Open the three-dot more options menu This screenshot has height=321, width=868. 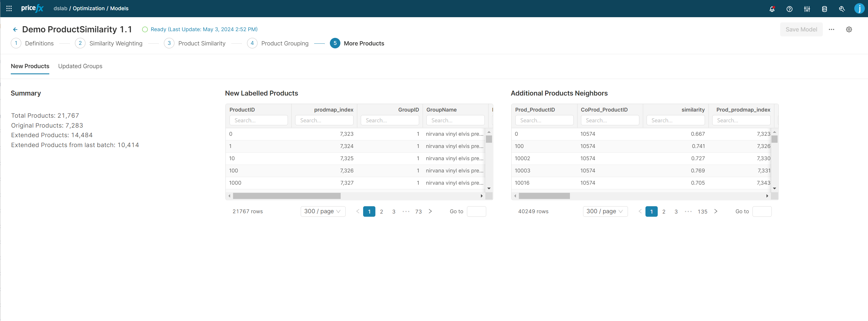831,30
